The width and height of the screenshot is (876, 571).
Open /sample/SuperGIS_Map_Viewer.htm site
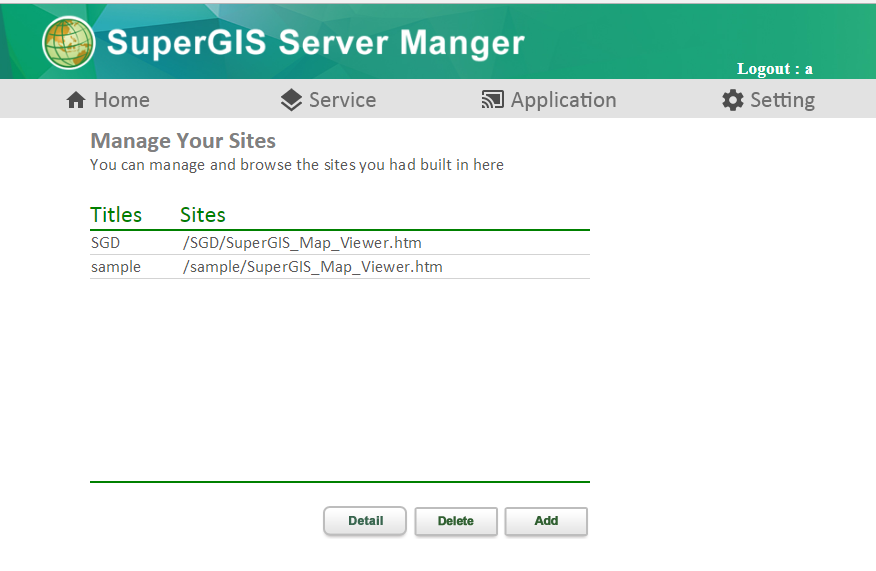(x=313, y=267)
